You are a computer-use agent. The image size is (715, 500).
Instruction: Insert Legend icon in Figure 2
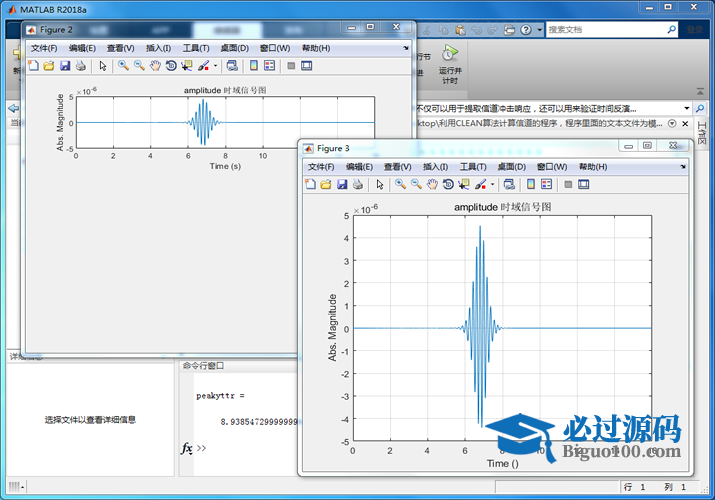[269, 66]
